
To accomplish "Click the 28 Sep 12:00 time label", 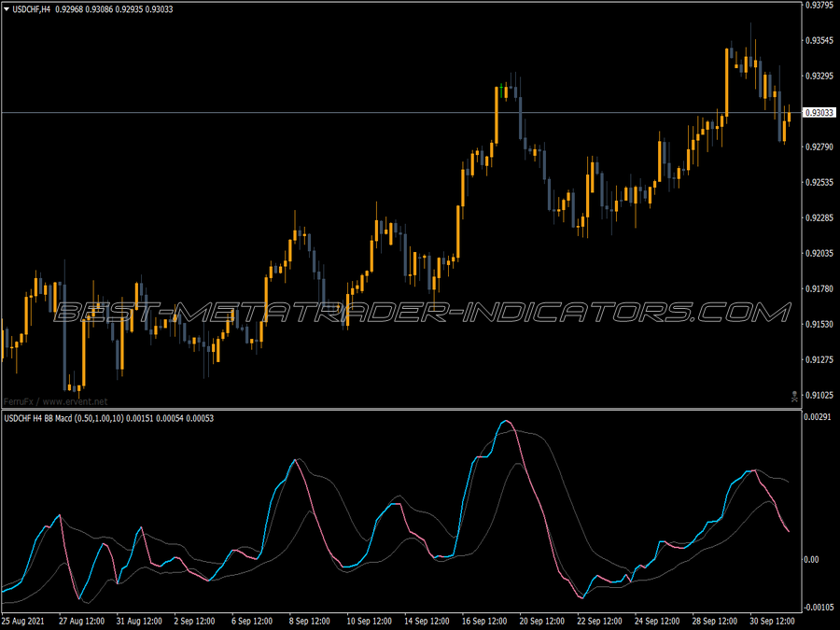I will click(715, 622).
